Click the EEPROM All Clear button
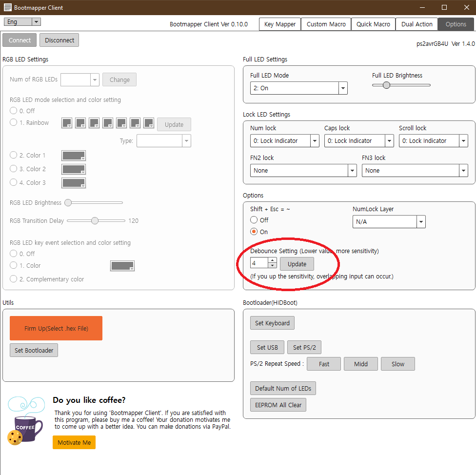 tap(278, 405)
